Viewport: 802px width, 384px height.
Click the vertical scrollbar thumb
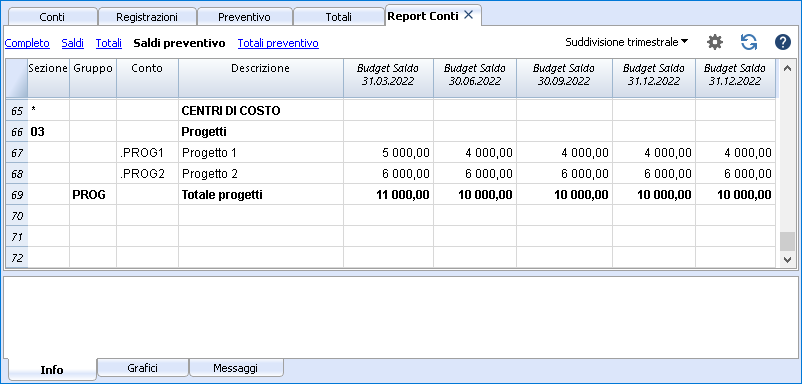[787, 241]
